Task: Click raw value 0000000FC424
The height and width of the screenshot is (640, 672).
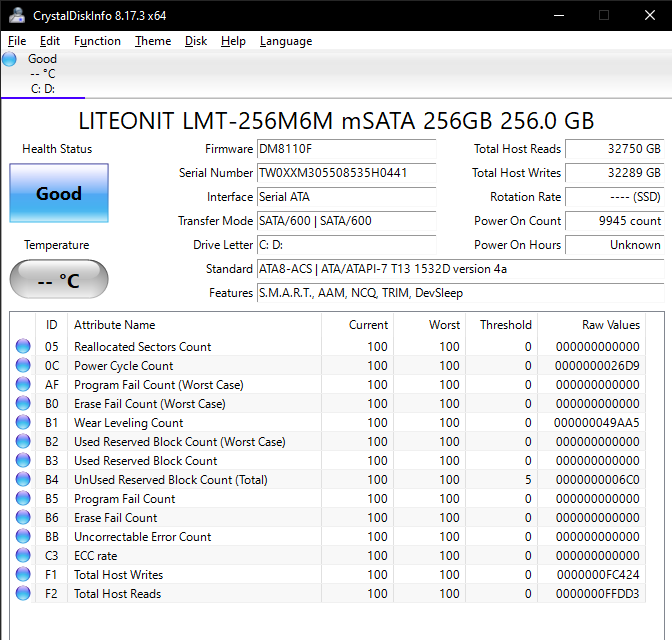Action: tap(598, 575)
